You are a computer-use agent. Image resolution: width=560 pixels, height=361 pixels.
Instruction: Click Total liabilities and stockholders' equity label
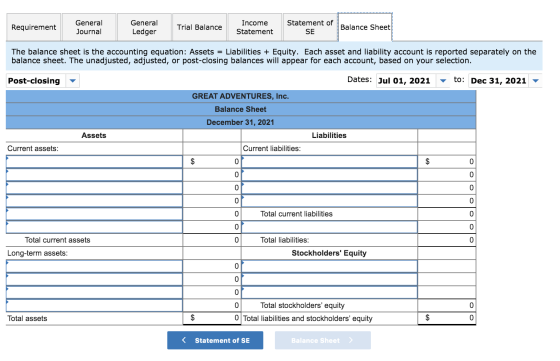point(308,318)
